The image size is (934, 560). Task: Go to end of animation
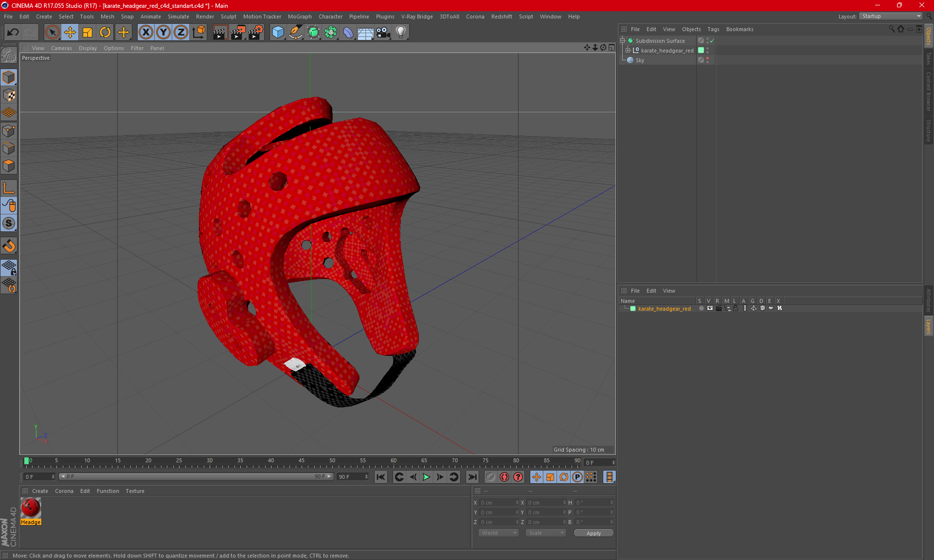point(472,477)
